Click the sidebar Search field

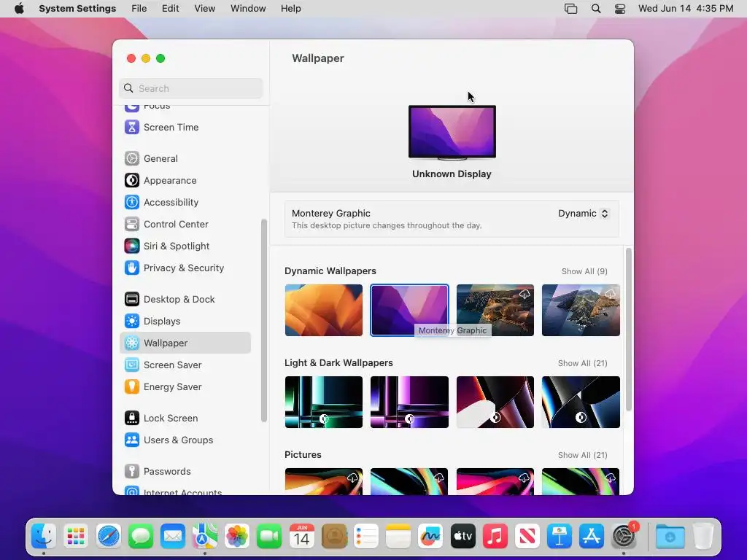[x=190, y=88]
